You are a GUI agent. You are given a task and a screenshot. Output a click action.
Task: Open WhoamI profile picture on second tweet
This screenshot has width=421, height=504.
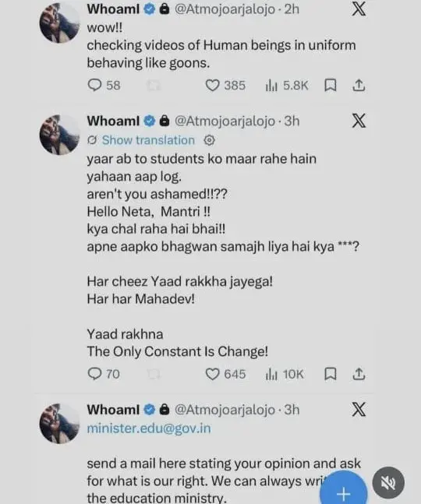pos(59,135)
